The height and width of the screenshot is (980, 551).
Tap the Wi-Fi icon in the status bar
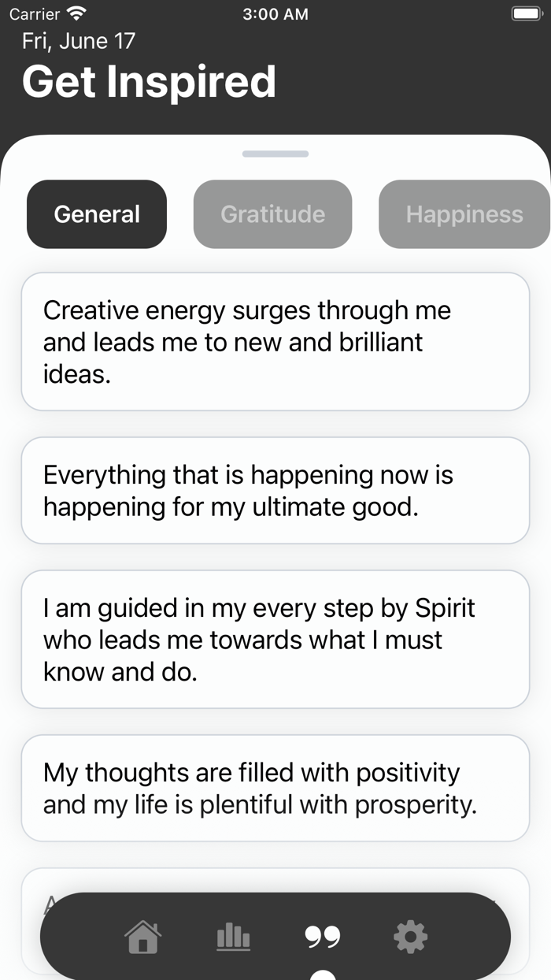click(76, 13)
